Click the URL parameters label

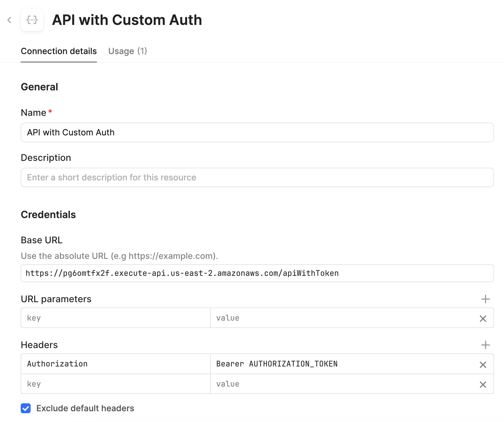tap(56, 299)
